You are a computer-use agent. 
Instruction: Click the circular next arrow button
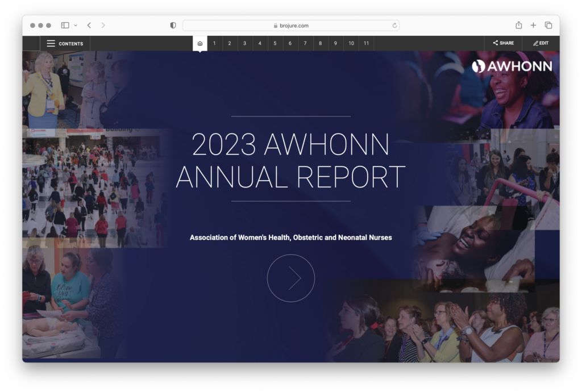click(x=291, y=278)
